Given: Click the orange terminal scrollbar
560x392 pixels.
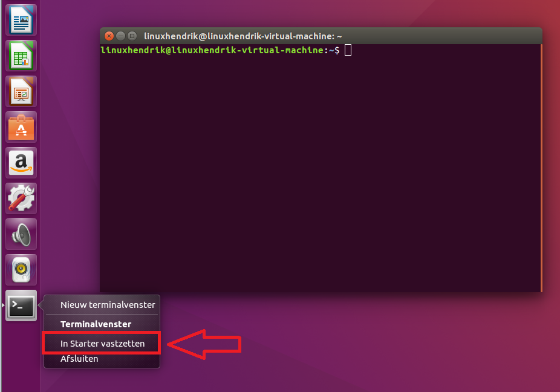Looking at the screenshot, I should 541,168.
